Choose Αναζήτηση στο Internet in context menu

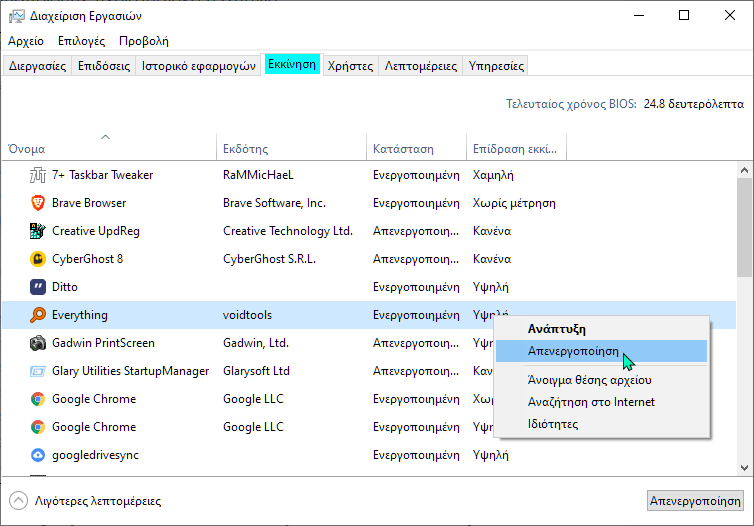(x=602, y=402)
